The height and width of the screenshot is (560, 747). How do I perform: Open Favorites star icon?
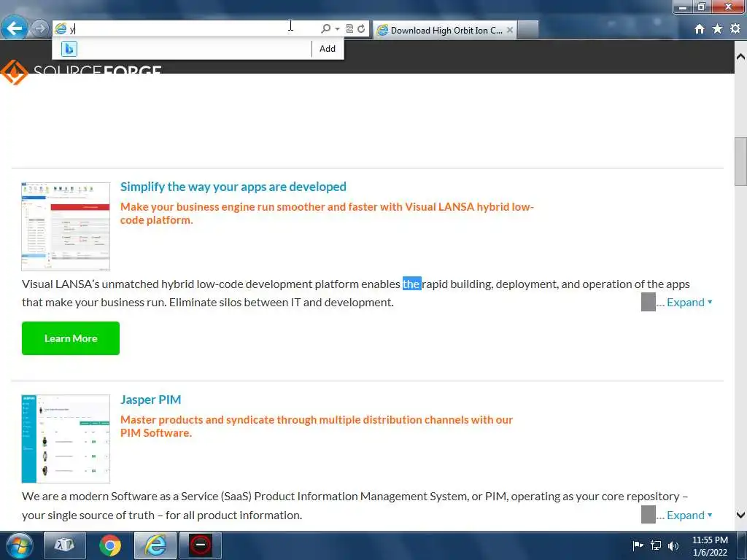tap(717, 29)
